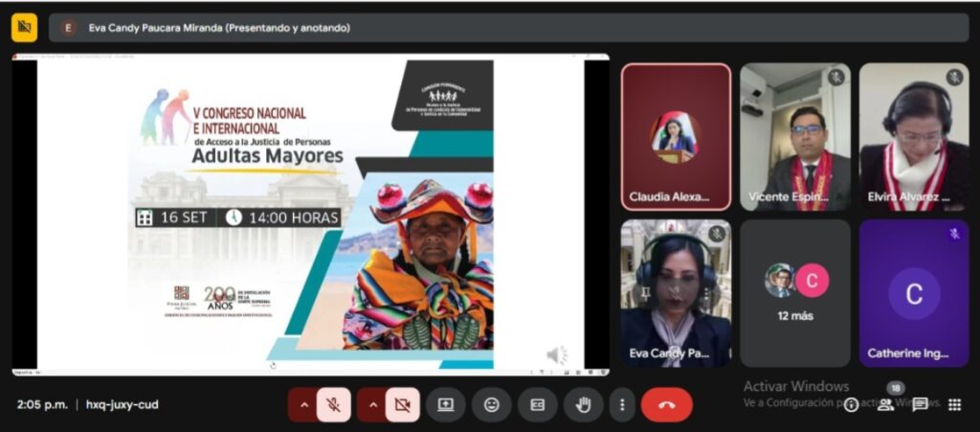The width and height of the screenshot is (980, 432).
Task: Unmute the microphone in the bottom bar
Action: [334, 405]
